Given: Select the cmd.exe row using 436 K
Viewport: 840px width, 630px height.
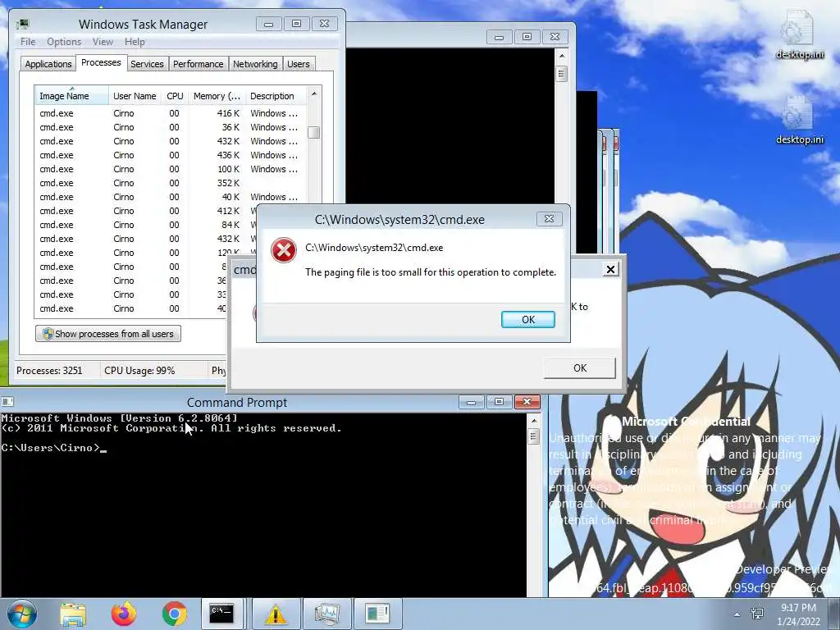Looking at the screenshot, I should click(170, 155).
